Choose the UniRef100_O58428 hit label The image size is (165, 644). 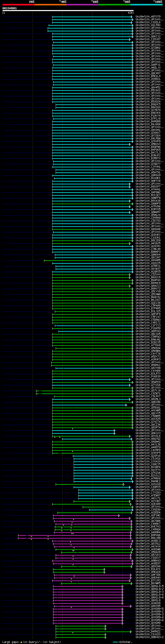coord(148,552)
